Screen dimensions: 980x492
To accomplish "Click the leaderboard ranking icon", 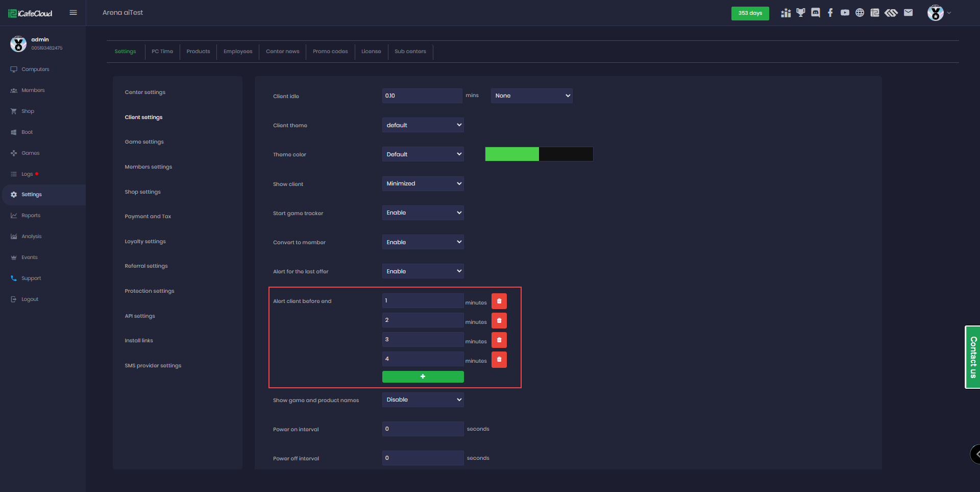I will click(786, 13).
